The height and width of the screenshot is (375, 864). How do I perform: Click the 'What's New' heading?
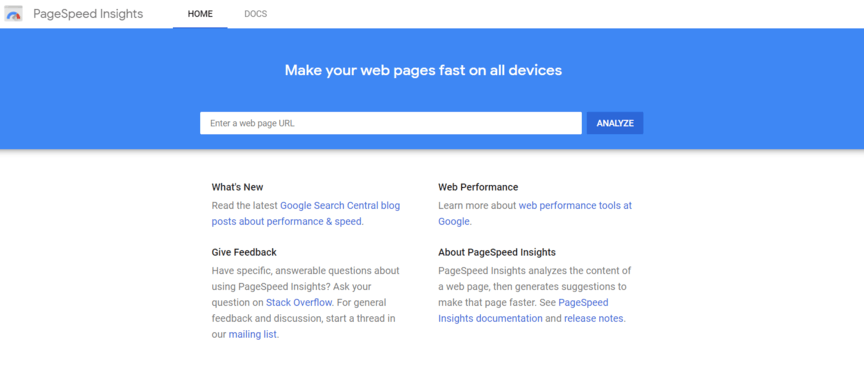click(237, 187)
